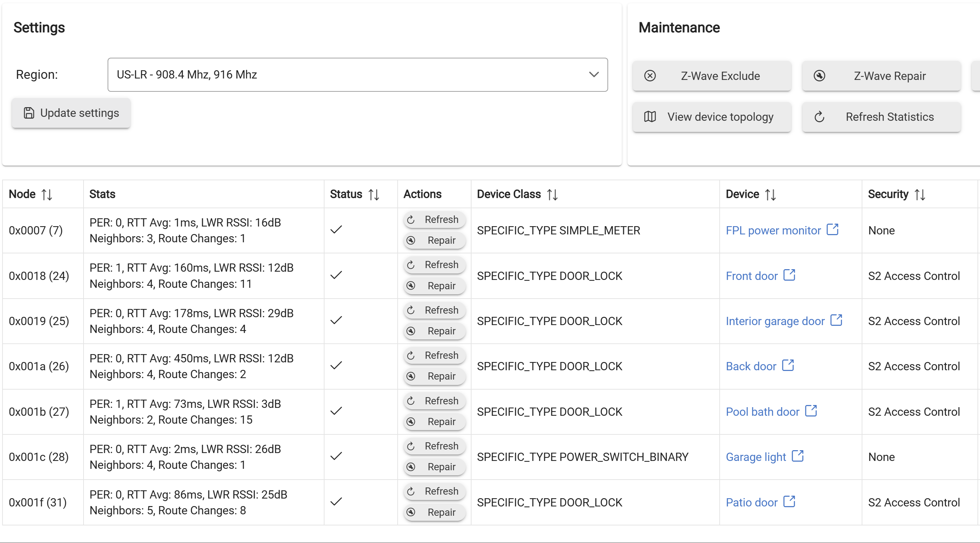Expand the Region dropdown chevron
Viewport: 980px width, 543px height.
click(593, 75)
